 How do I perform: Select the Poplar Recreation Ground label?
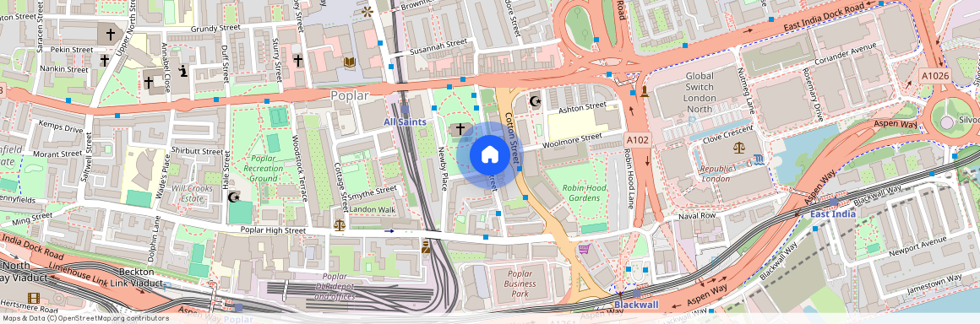(x=263, y=169)
